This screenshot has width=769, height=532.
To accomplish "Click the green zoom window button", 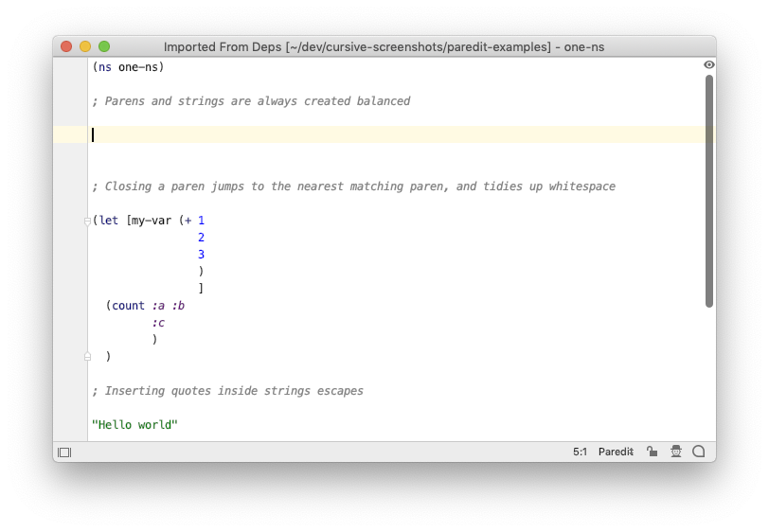I will 104,46.
